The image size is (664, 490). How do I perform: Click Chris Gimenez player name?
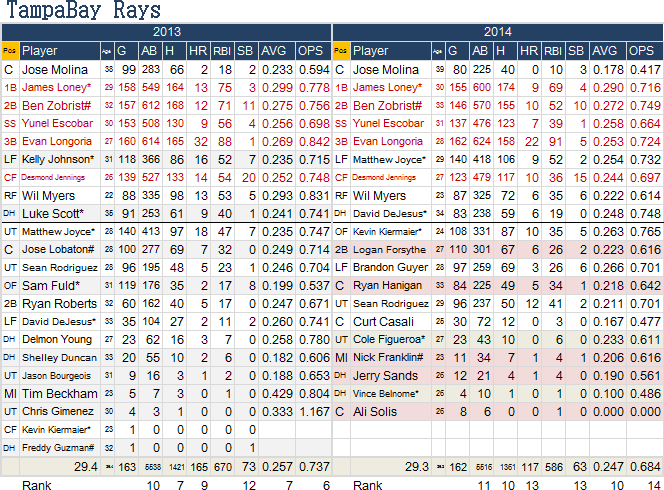(x=58, y=412)
